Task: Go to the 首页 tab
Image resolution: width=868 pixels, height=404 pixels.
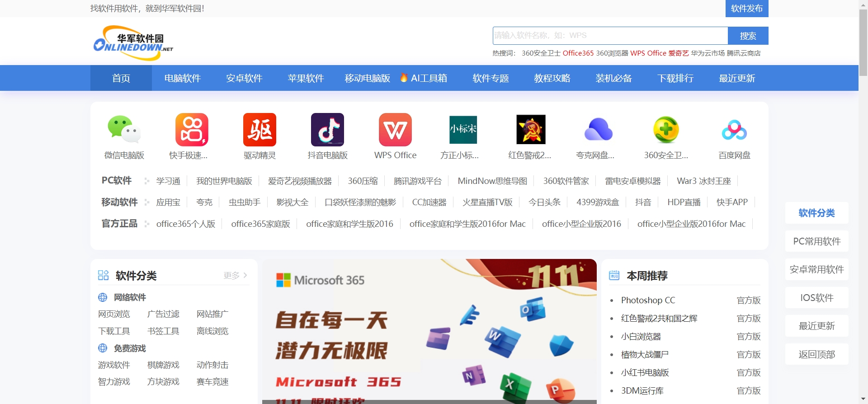Action: coord(121,78)
